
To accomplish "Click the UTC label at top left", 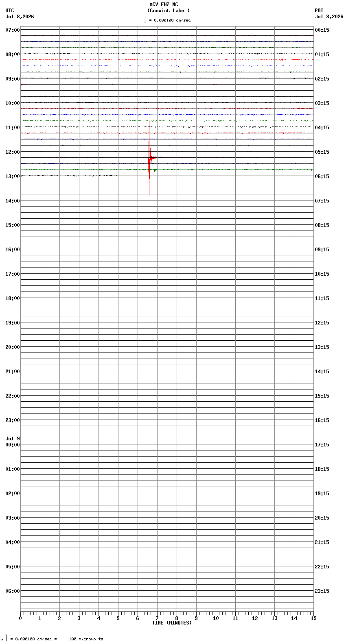I will click(10, 11).
